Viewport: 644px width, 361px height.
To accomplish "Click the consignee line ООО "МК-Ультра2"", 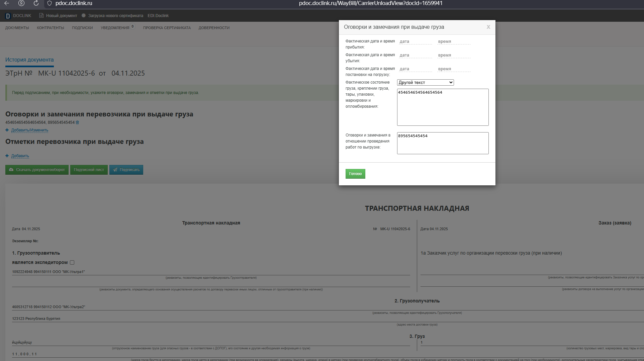I will 49,307.
